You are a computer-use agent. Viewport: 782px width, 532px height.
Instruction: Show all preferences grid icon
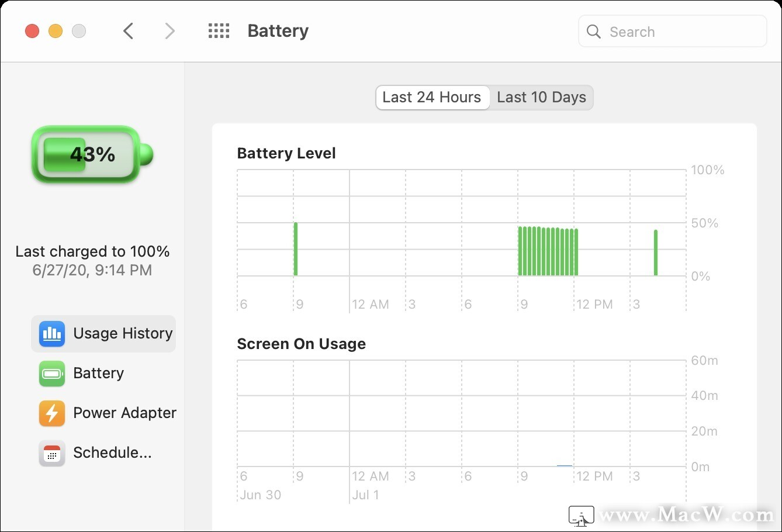[219, 31]
